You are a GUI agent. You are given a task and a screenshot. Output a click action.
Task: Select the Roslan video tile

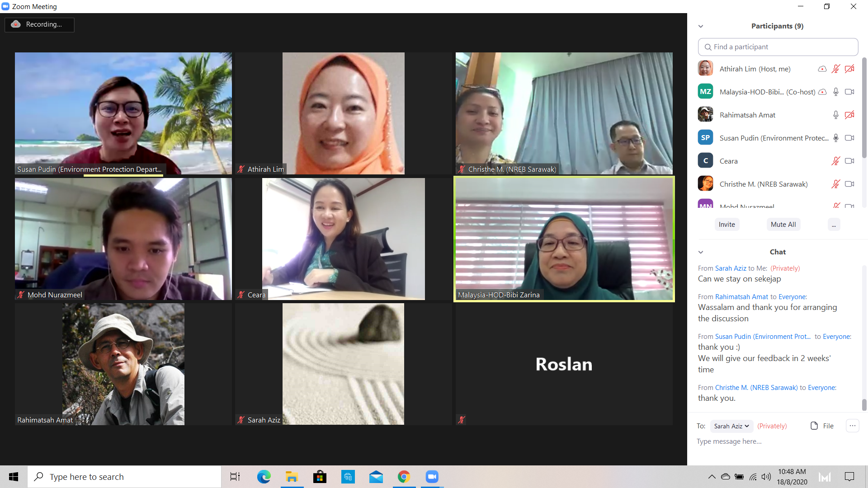tap(564, 364)
